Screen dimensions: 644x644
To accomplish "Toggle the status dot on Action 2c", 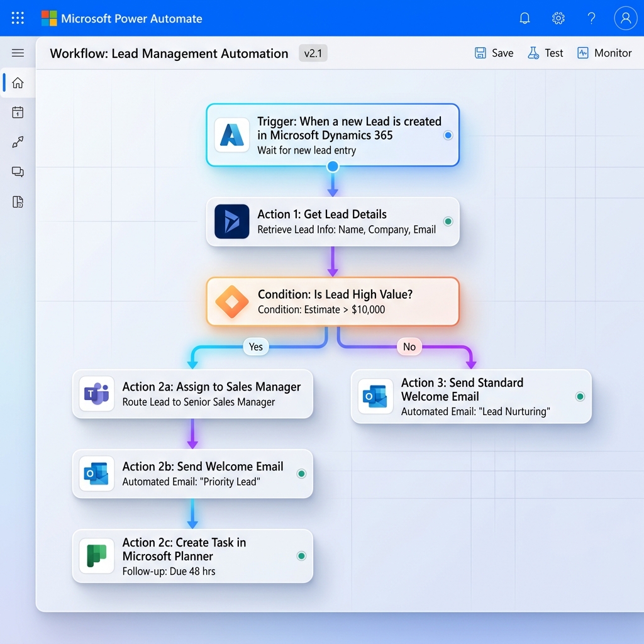I will [301, 556].
